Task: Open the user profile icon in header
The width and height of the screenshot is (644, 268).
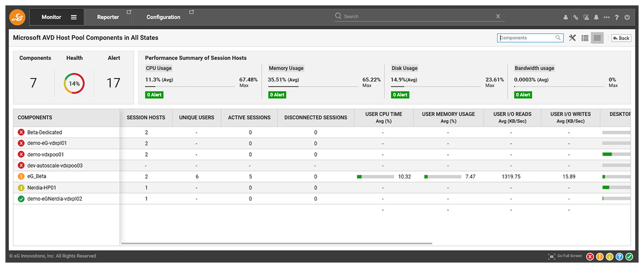Action: click(x=566, y=17)
